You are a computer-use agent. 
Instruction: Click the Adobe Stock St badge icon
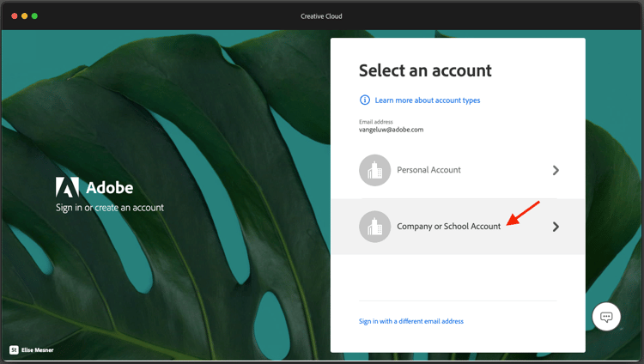pyautogui.click(x=14, y=350)
